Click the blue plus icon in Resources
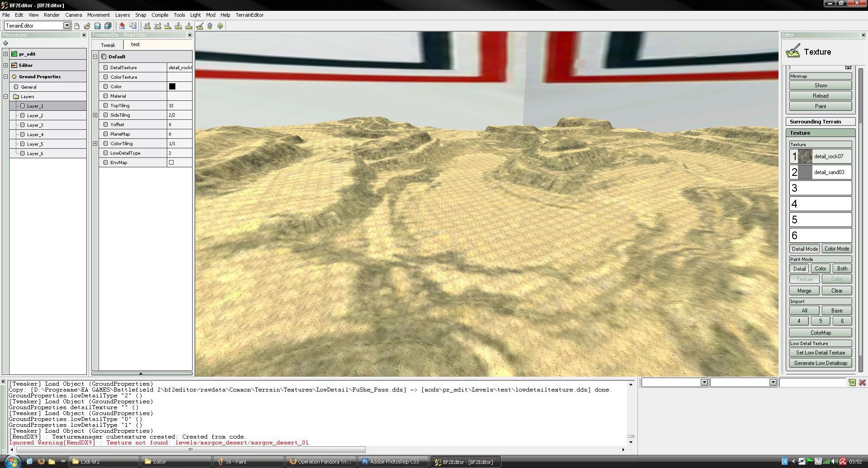 (5, 43)
